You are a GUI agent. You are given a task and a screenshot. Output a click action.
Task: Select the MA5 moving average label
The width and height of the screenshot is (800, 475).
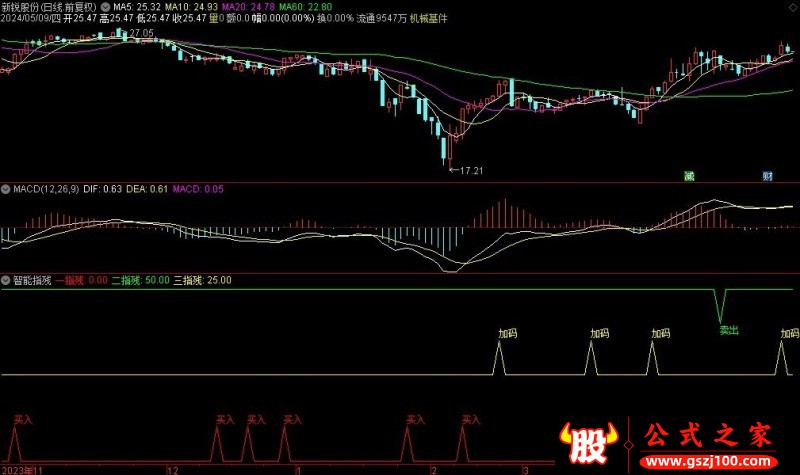pyautogui.click(x=134, y=6)
